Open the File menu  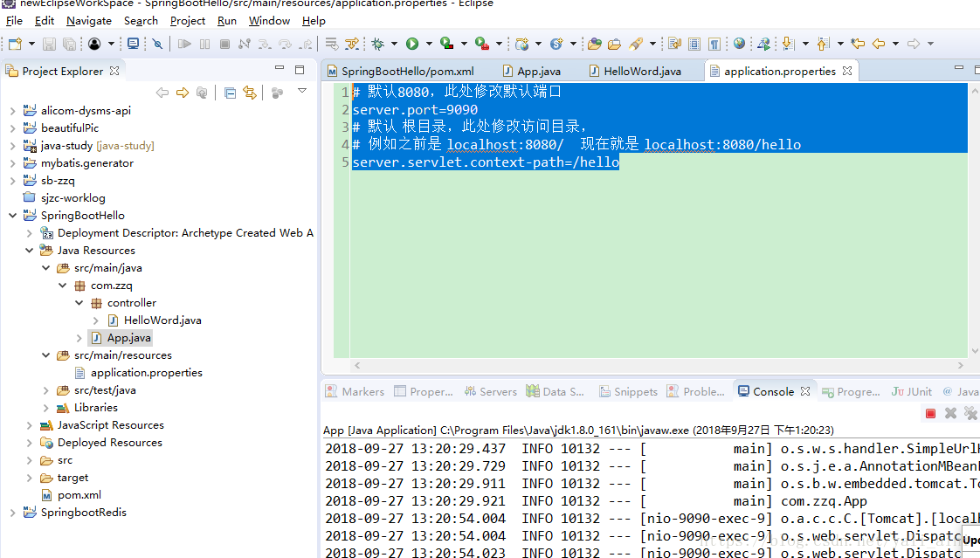14,21
